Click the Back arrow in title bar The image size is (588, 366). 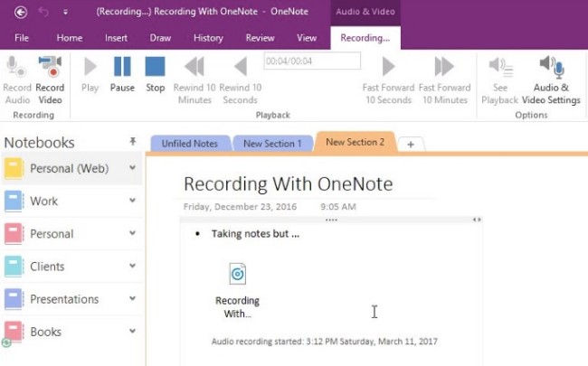21,12
